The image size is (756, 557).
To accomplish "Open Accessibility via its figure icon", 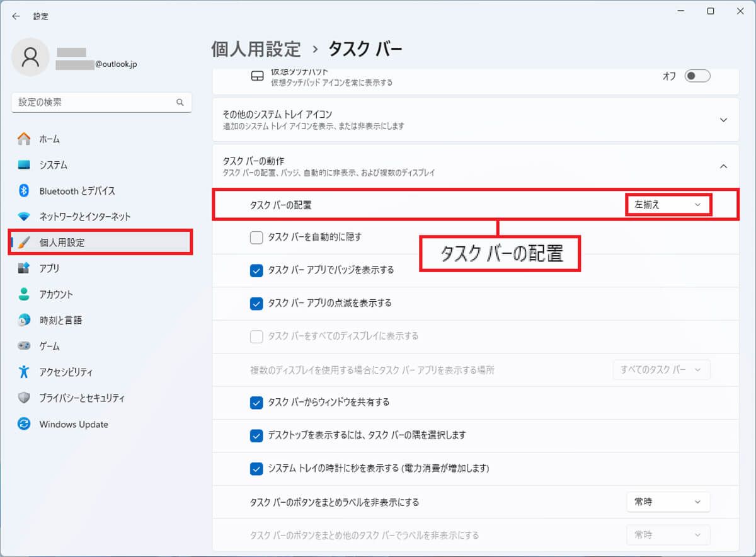I will point(24,372).
